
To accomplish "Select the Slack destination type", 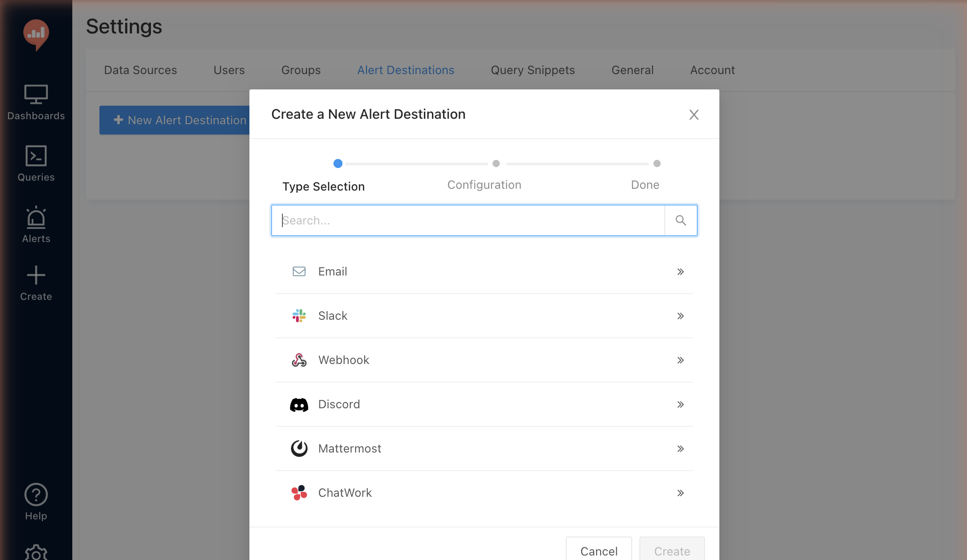I will [x=484, y=316].
